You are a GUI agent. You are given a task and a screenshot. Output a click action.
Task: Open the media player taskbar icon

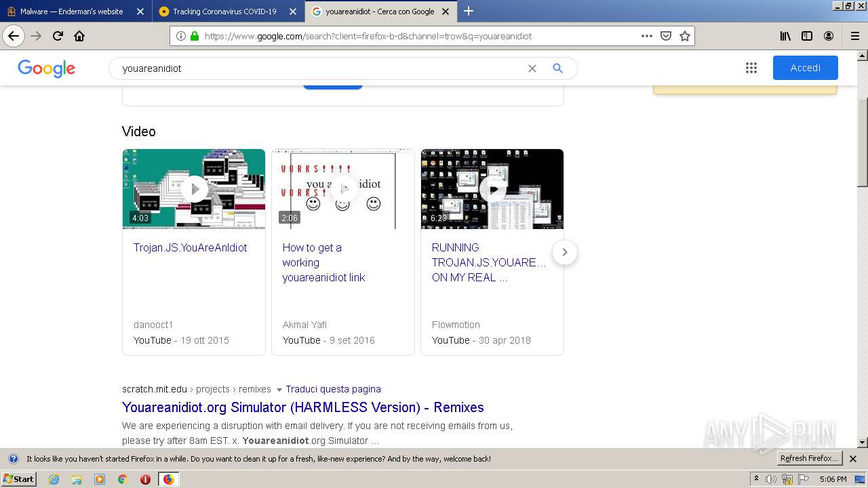pyautogui.click(x=100, y=479)
